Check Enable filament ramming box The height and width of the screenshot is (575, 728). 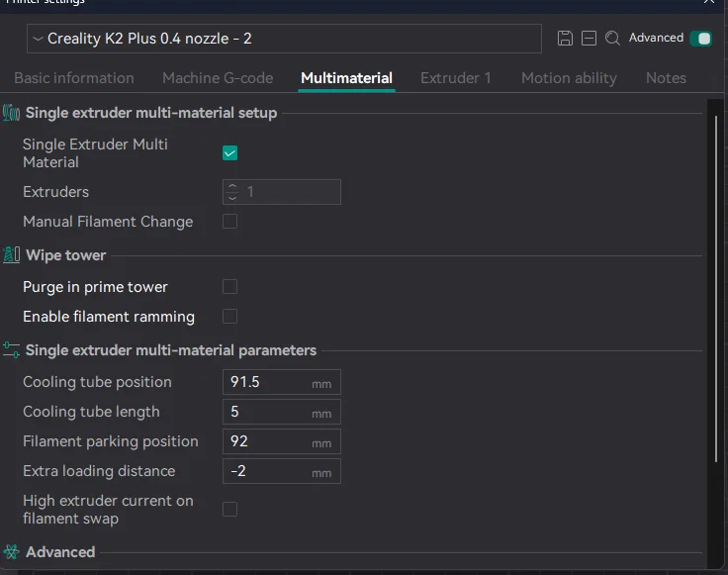coord(229,317)
